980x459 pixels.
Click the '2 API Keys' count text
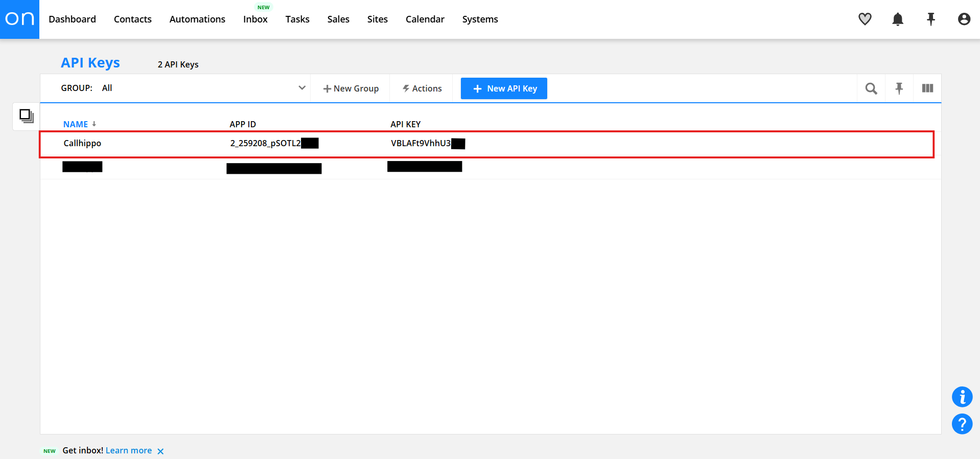[178, 64]
